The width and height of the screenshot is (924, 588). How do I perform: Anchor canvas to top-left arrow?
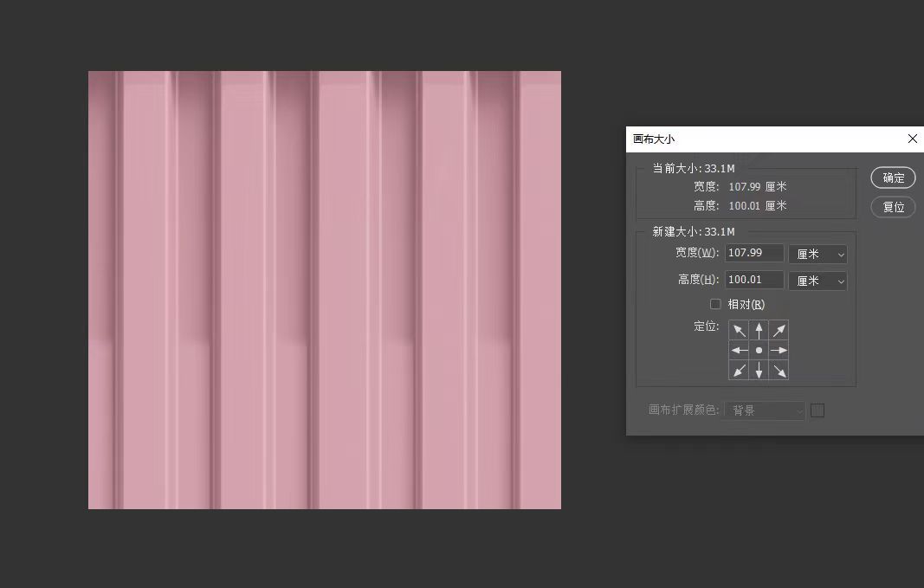click(739, 331)
